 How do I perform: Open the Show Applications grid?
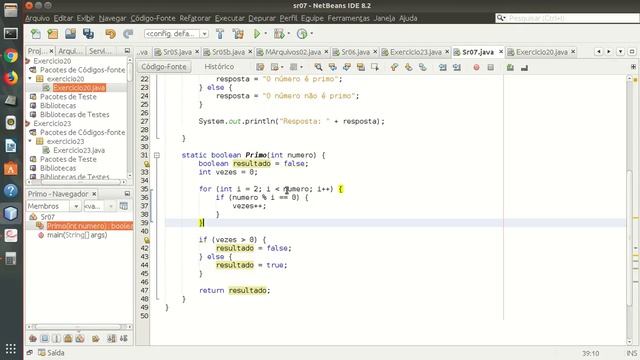[x=11, y=349]
